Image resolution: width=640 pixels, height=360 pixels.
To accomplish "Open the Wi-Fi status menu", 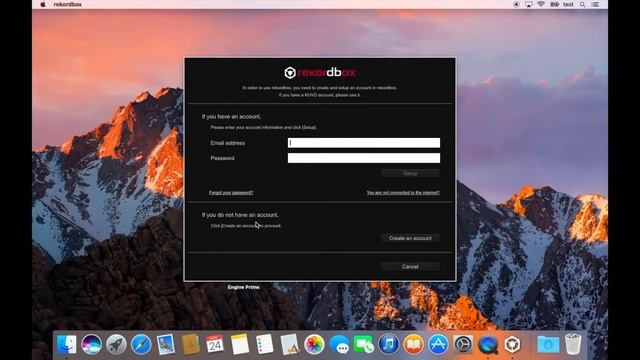I will 541,4.
